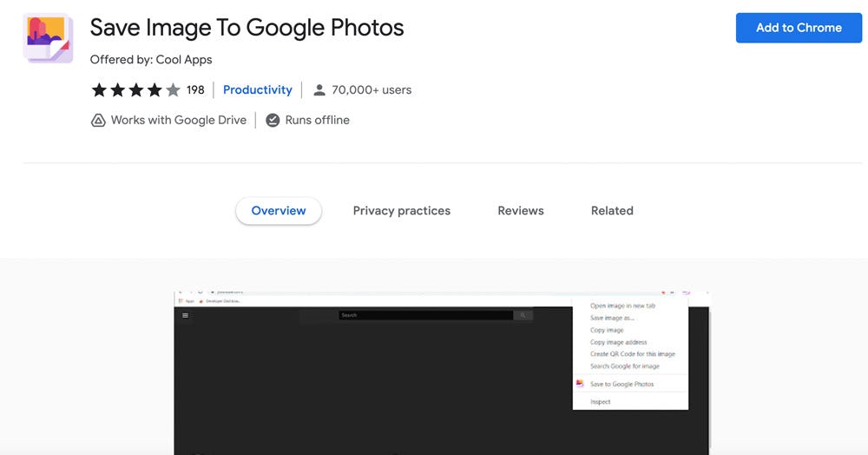
Task: Select Inspect in preview context menu
Action: (x=600, y=402)
